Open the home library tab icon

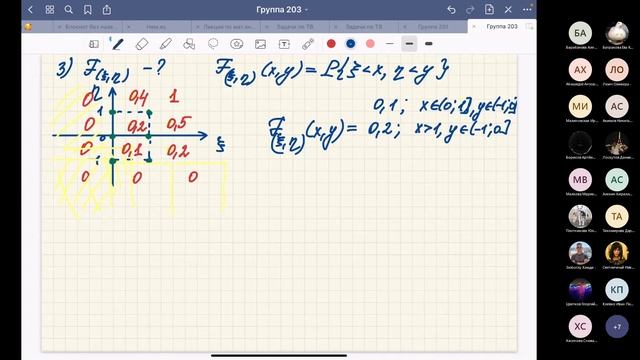tap(28, 27)
